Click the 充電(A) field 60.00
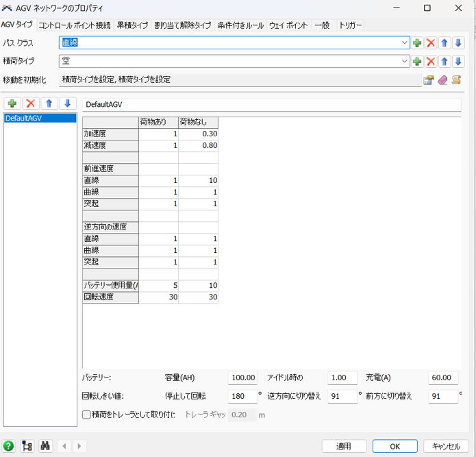 tap(443, 378)
